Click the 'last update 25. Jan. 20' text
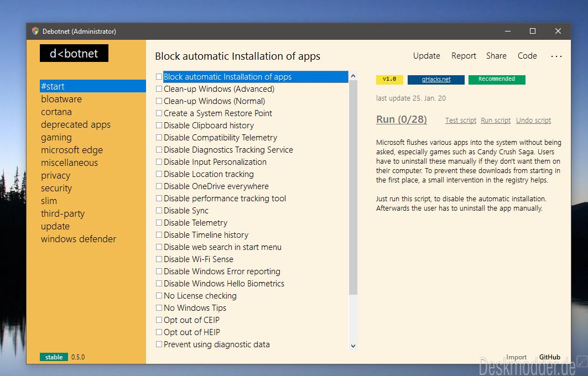 pyautogui.click(x=410, y=98)
